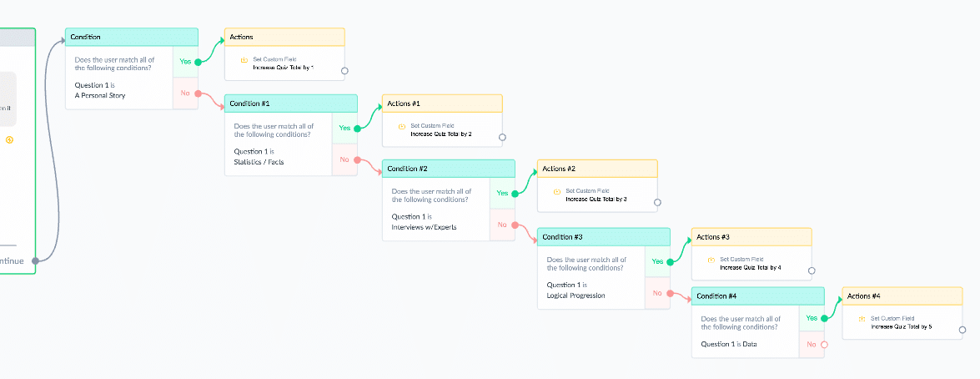
Task: Click the Set Custom Field icon in Actions #1
Action: tap(402, 127)
